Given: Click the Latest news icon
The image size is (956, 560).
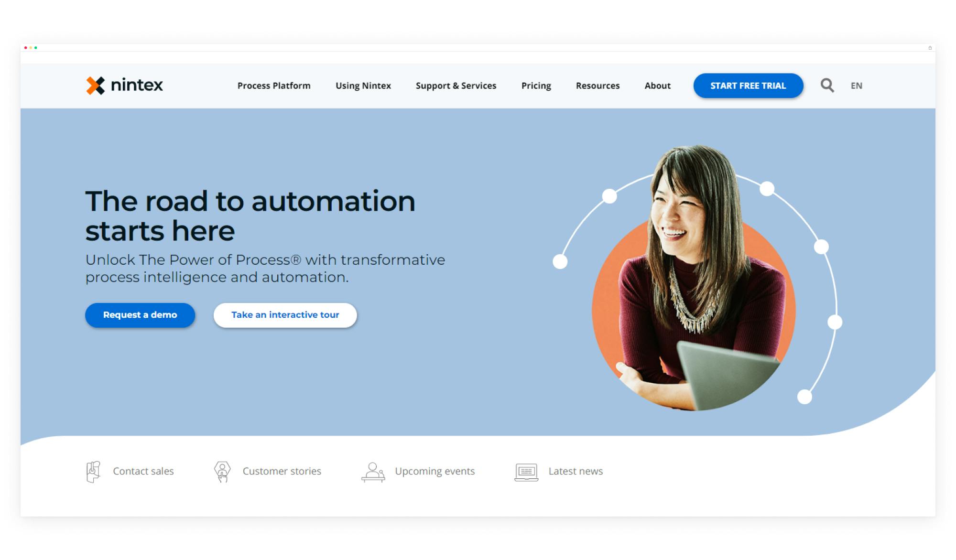Looking at the screenshot, I should pyautogui.click(x=526, y=471).
